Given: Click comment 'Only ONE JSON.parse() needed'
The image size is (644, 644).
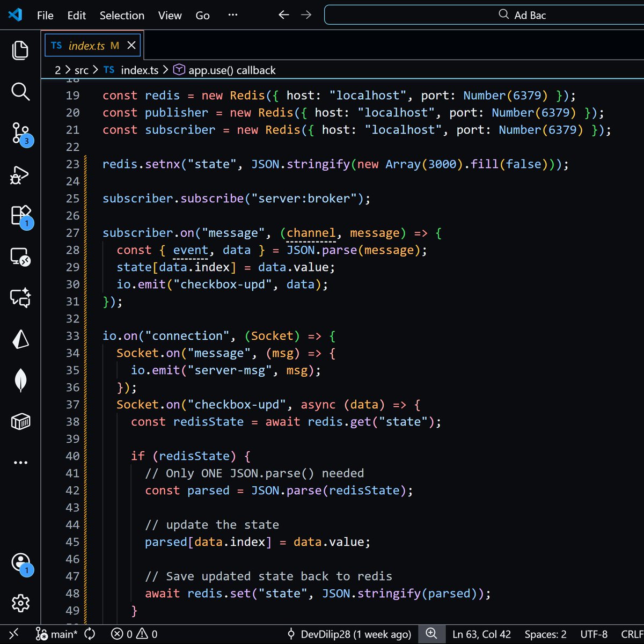Looking at the screenshot, I should click(x=254, y=473).
